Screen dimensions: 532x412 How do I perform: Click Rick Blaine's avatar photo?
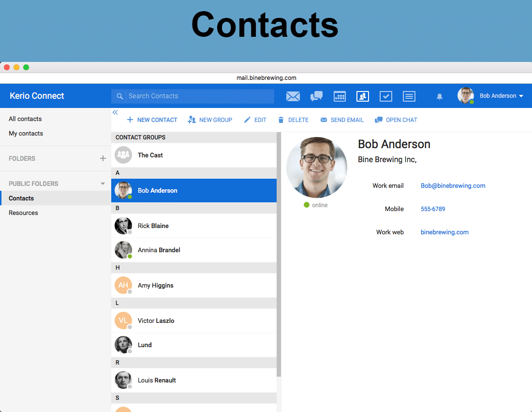[x=123, y=226]
